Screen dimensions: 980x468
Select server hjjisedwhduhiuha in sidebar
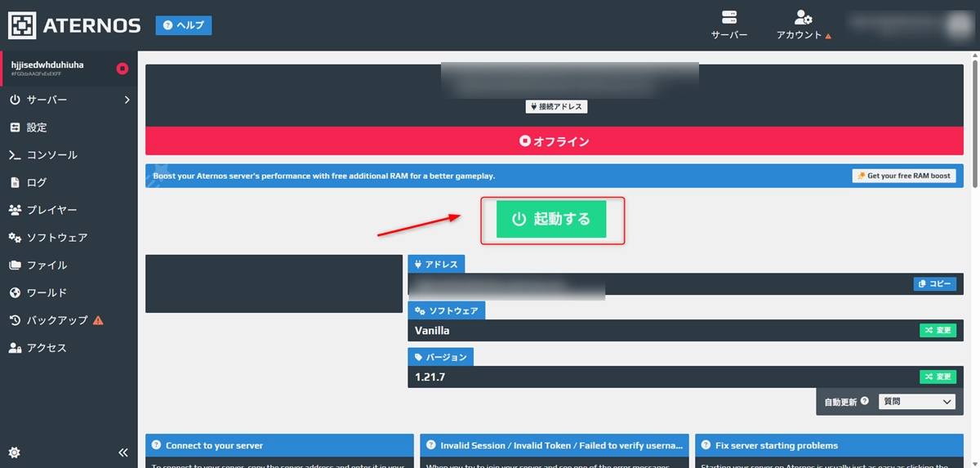(x=69, y=69)
